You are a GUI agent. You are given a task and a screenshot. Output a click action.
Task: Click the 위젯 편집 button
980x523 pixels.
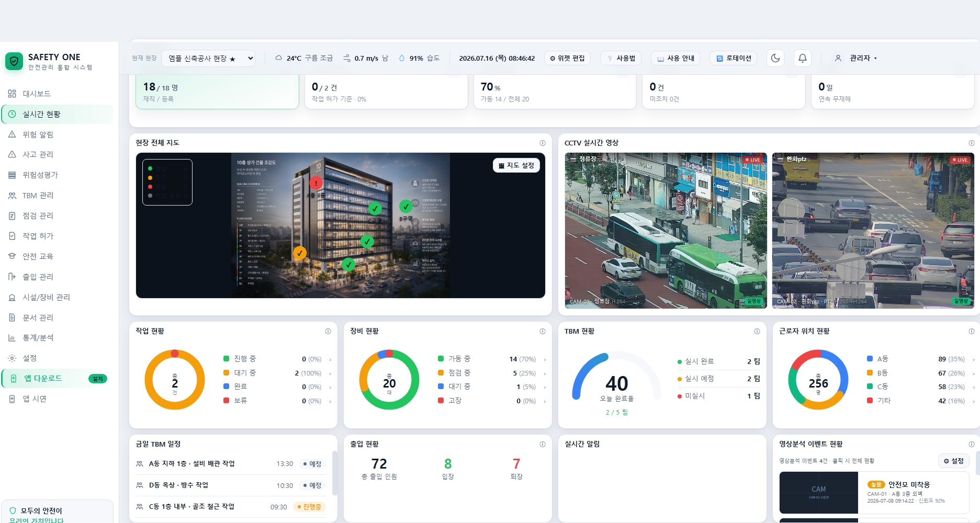(567, 58)
